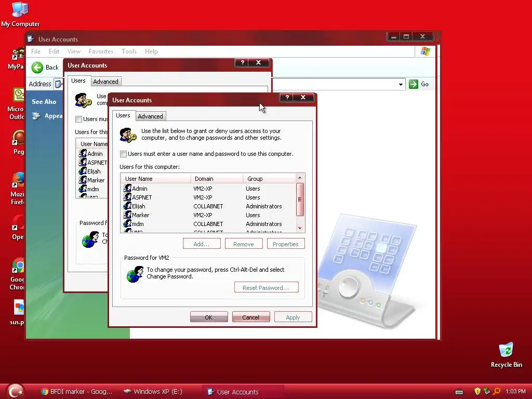Screen dimensions: 532x399
Task: Click the users-and-key icon in front dialog
Action: (x=128, y=135)
